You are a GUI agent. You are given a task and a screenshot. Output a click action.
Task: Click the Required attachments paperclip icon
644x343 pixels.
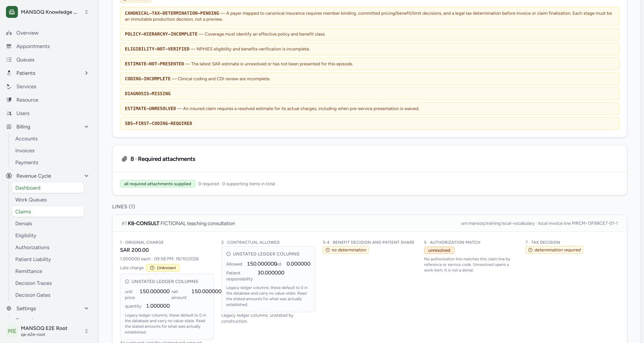tap(124, 159)
